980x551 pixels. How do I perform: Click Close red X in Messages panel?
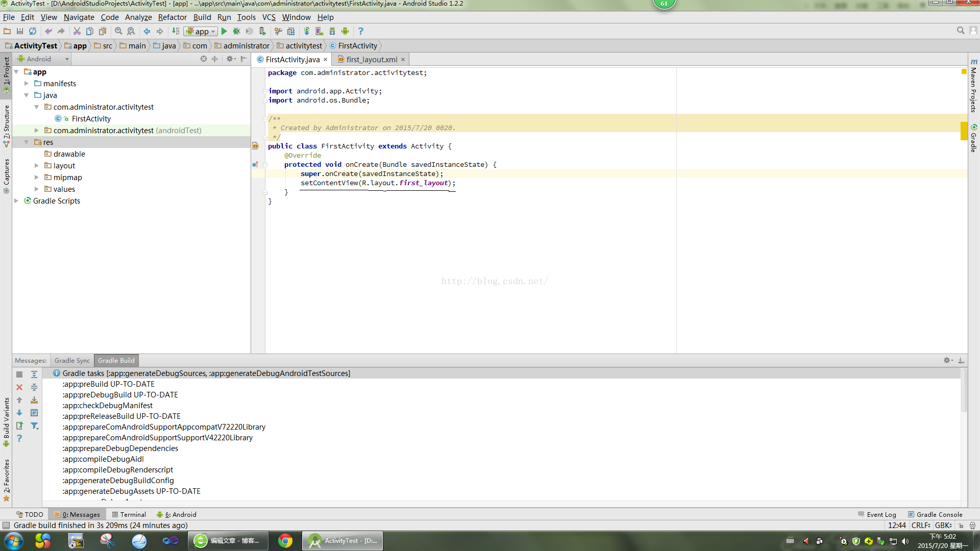(x=19, y=387)
